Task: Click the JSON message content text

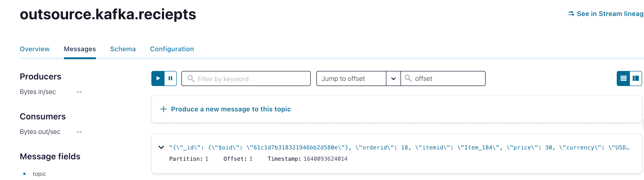Action: click(399, 148)
